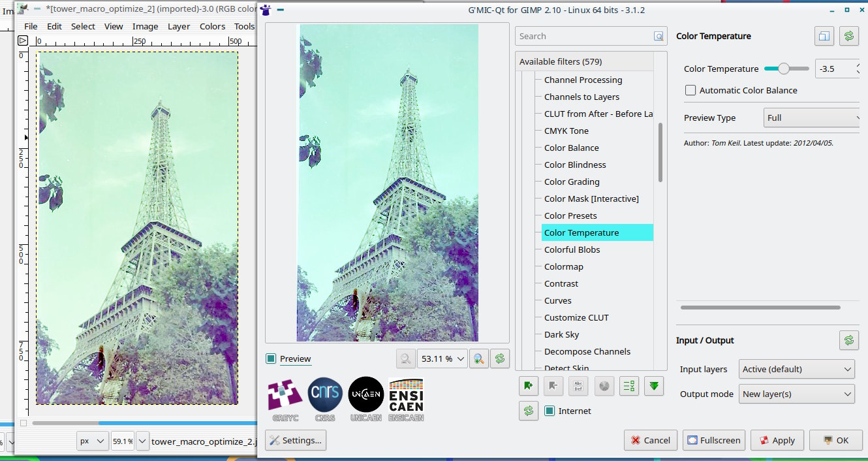Enable Automatic Color Balance checkbox
This screenshot has width=868, height=461.
(x=690, y=90)
